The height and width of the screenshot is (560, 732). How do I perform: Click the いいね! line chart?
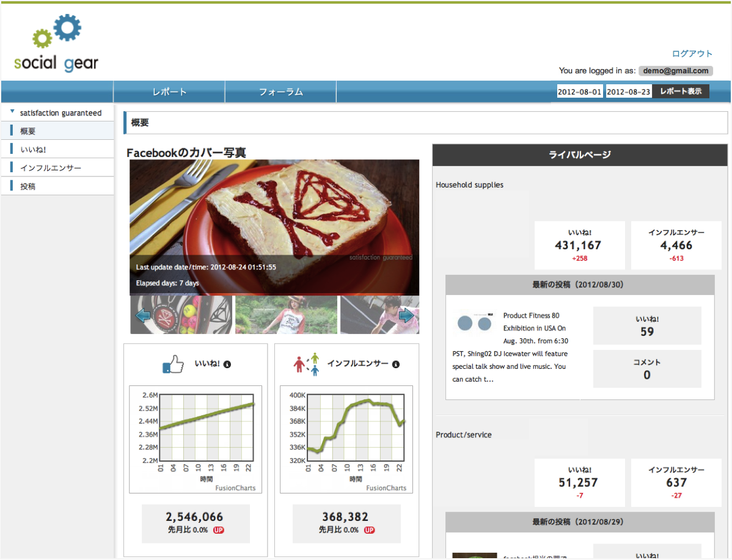[196, 439]
